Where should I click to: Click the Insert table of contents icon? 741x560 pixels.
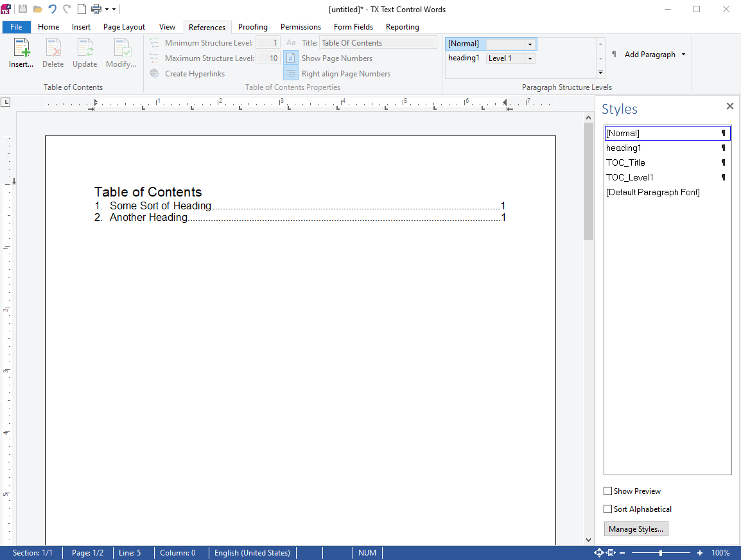[21, 48]
